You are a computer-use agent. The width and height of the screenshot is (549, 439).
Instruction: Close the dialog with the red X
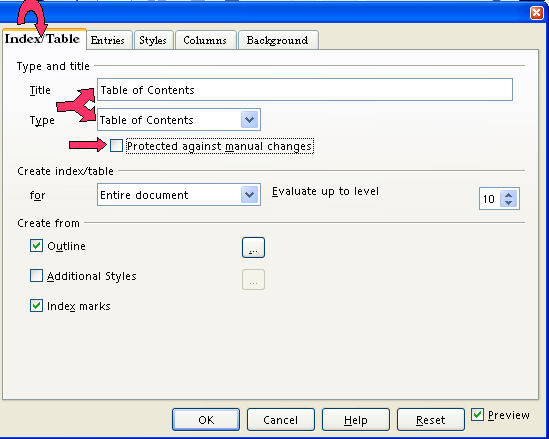tap(537, 13)
